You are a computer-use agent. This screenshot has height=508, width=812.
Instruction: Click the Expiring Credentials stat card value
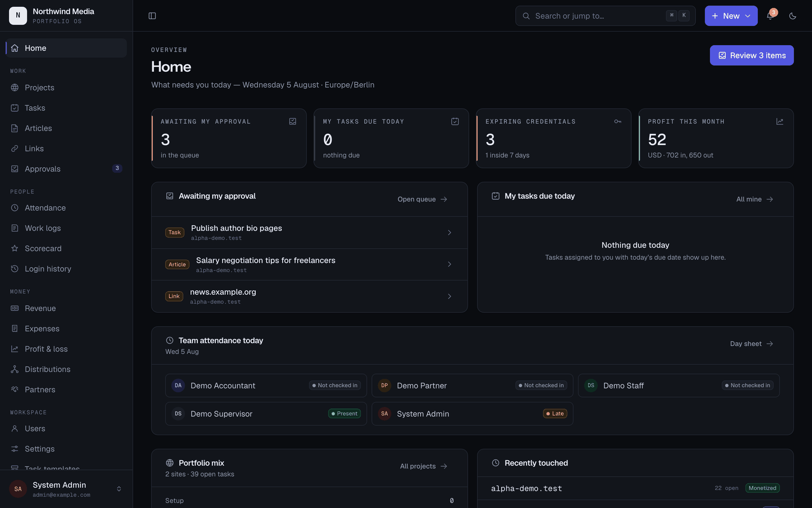490,140
